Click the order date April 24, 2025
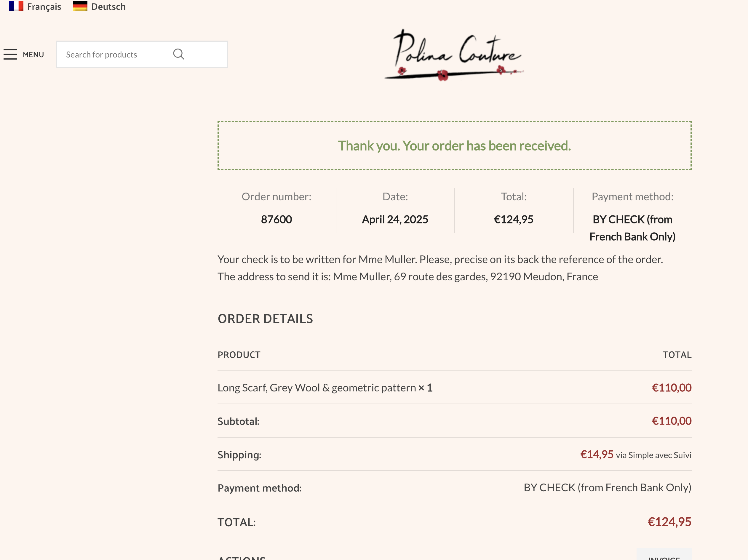Viewport: 748px width, 560px height. pos(395,219)
